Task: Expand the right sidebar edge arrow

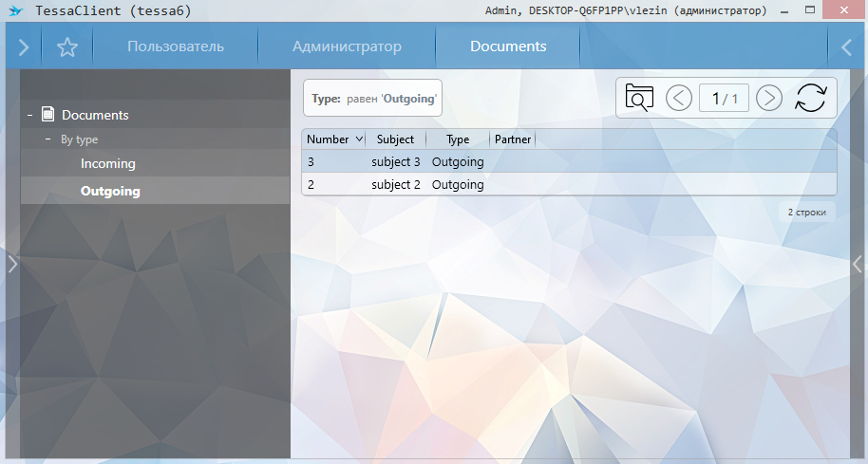Action: tap(858, 264)
